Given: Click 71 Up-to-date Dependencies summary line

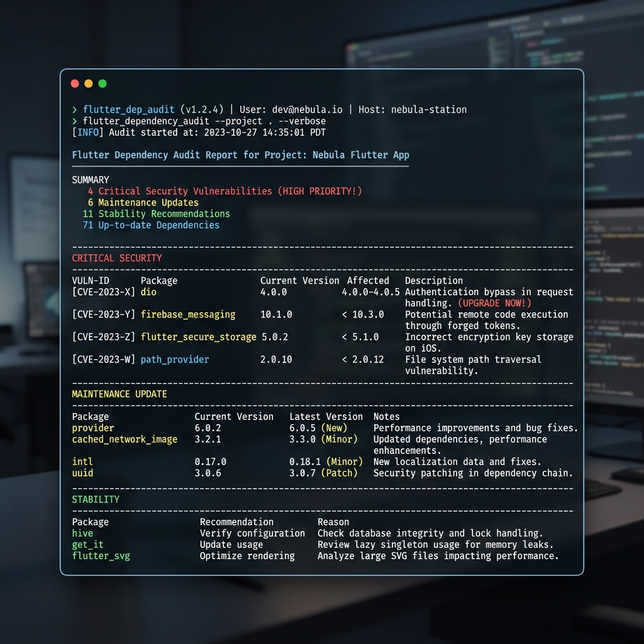Looking at the screenshot, I should pos(151,225).
